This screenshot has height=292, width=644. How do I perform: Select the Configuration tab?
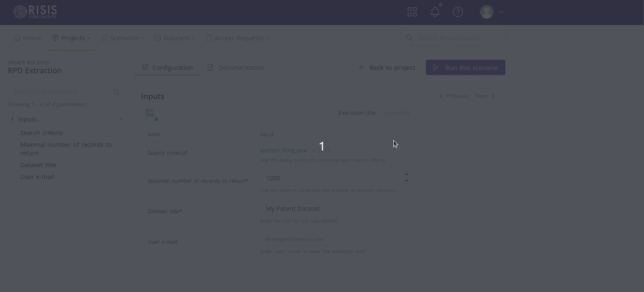point(167,68)
